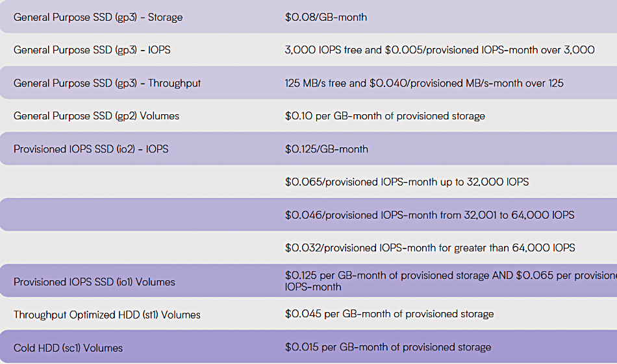Select the Provisioned IOPS SSD (io2) - IOPS label

[x=91, y=149]
